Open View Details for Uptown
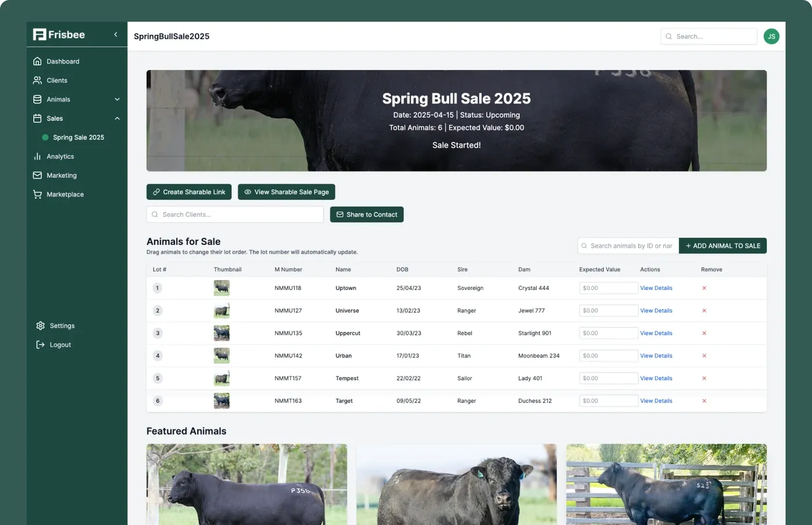 [656, 288]
